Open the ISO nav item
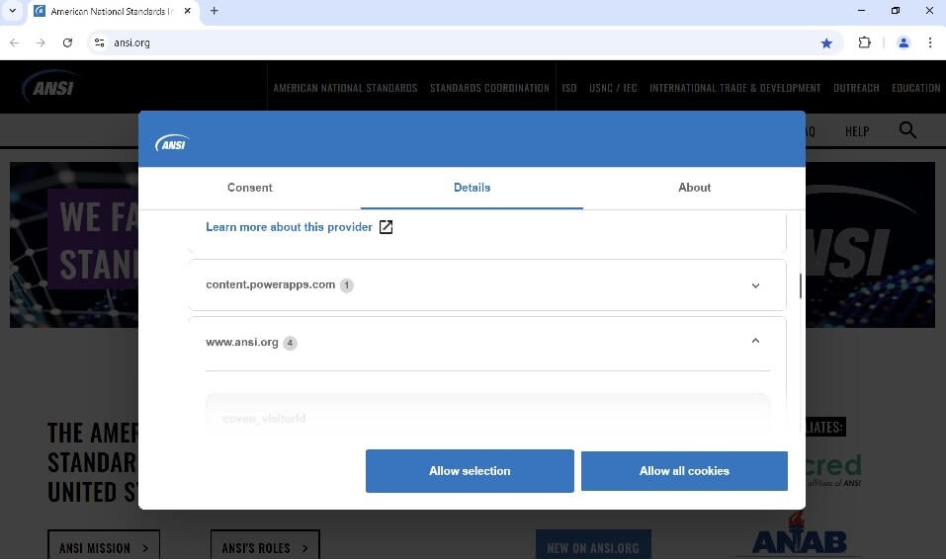The height and width of the screenshot is (560, 946). tap(569, 88)
